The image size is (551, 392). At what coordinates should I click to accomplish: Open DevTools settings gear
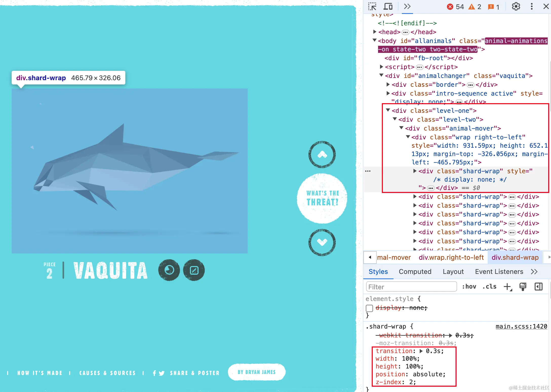coord(516,6)
